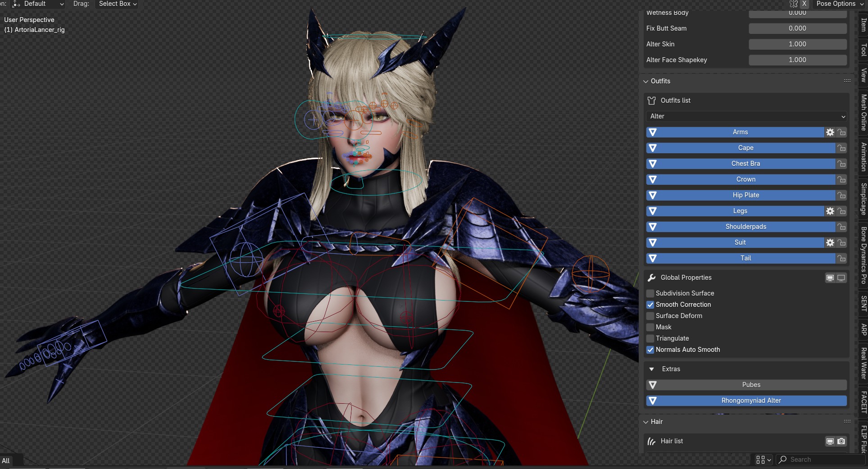868x469 pixels.
Task: Click the Real Water sidebar tab
Action: [863, 364]
